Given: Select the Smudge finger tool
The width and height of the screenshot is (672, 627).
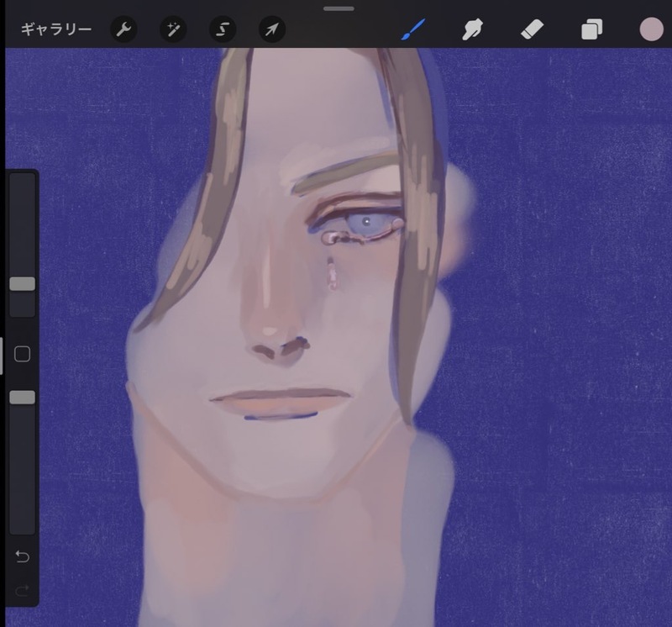Looking at the screenshot, I should pyautogui.click(x=472, y=30).
